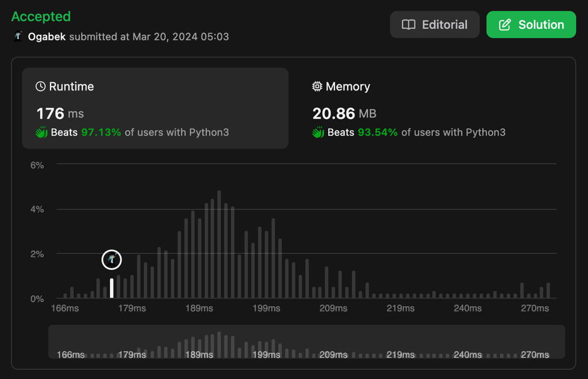Click the 4% label on the y-axis
The image size is (588, 379).
click(37, 210)
